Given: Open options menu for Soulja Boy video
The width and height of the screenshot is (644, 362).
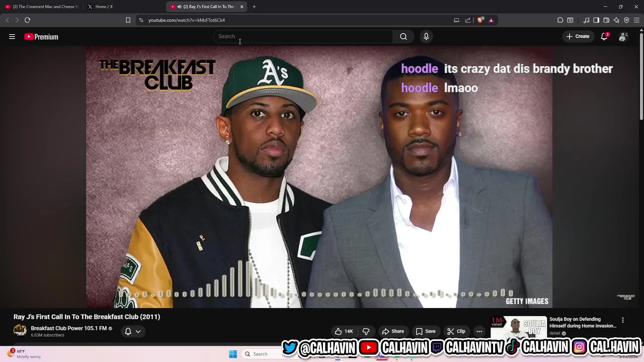Looking at the screenshot, I should click(x=623, y=320).
